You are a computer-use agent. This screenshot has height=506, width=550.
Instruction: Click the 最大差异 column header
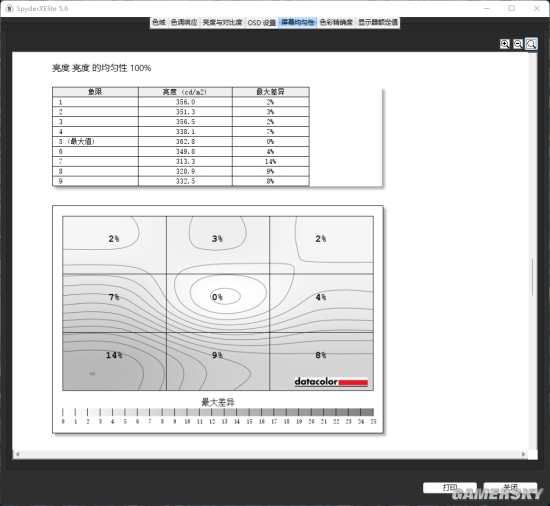pyautogui.click(x=270, y=92)
